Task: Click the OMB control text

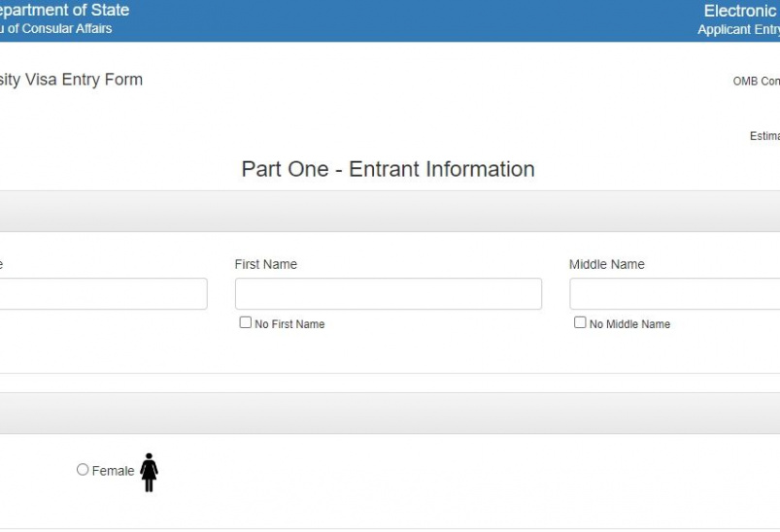Action: [756, 82]
